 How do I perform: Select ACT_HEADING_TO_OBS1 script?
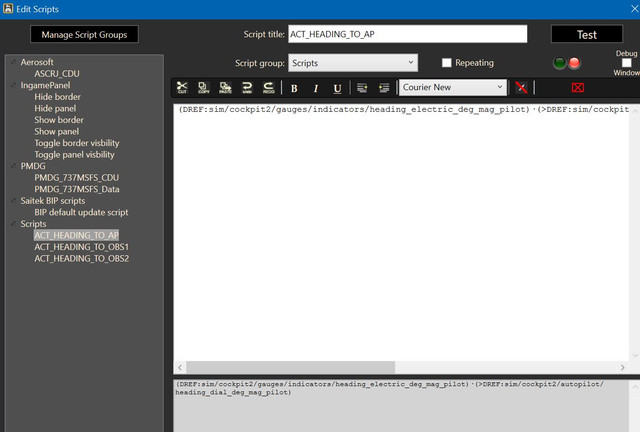(x=82, y=247)
